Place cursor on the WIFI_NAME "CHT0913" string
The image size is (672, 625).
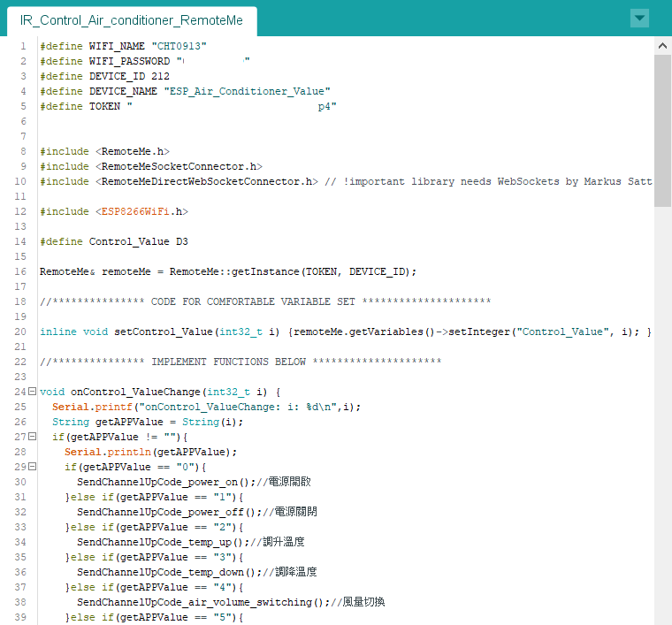coord(178,46)
